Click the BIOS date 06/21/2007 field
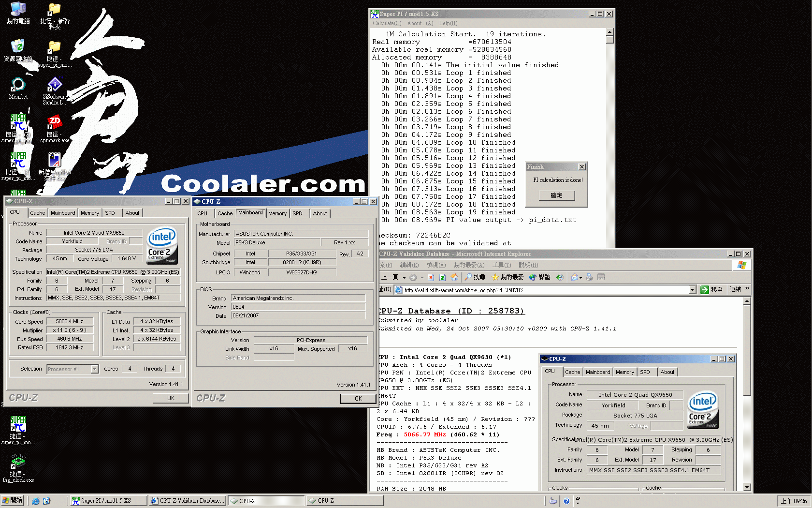The width and height of the screenshot is (812, 508). pyautogui.click(x=298, y=315)
